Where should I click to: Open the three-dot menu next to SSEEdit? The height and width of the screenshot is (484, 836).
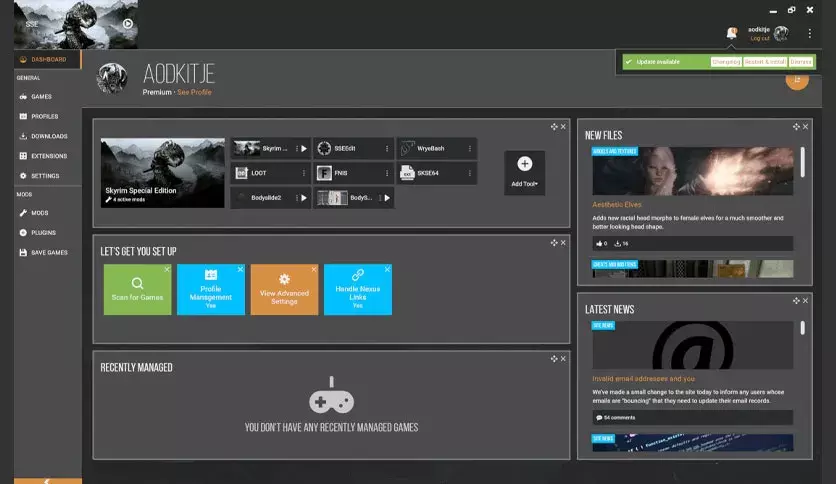(387, 149)
